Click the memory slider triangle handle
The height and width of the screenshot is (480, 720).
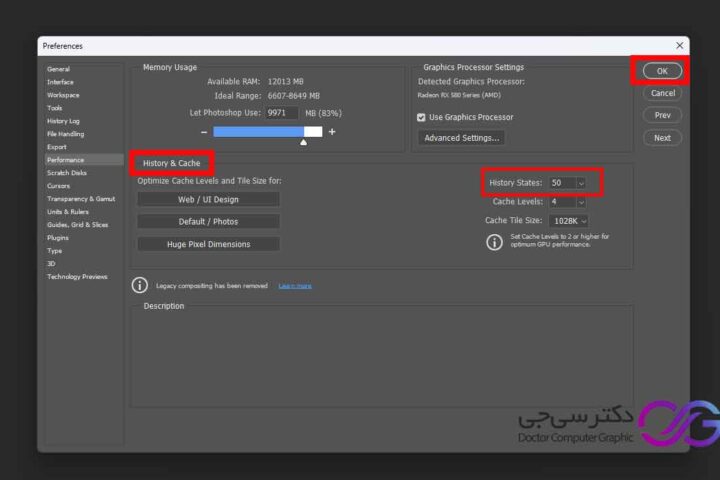click(x=304, y=142)
